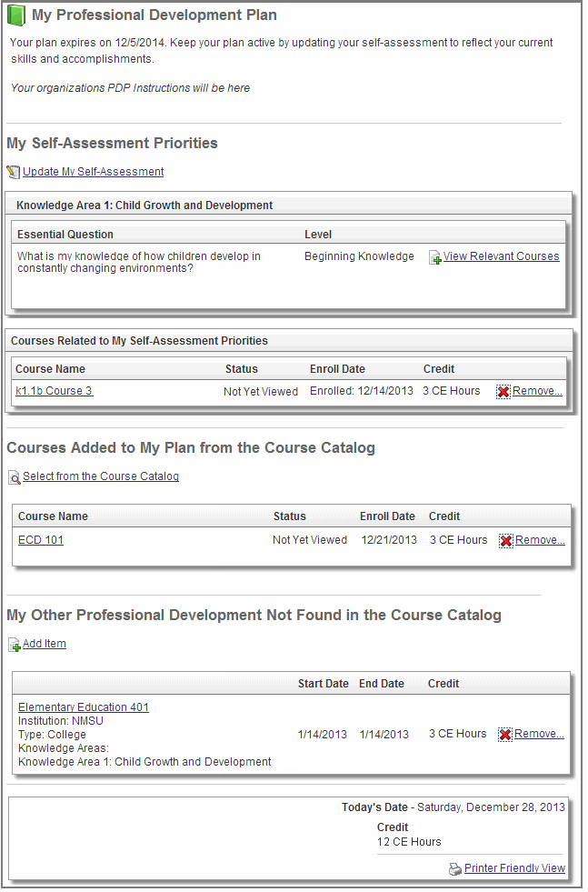Remove k1.1b Course 3 via Remove link
The height and width of the screenshot is (892, 588).
[x=537, y=392]
